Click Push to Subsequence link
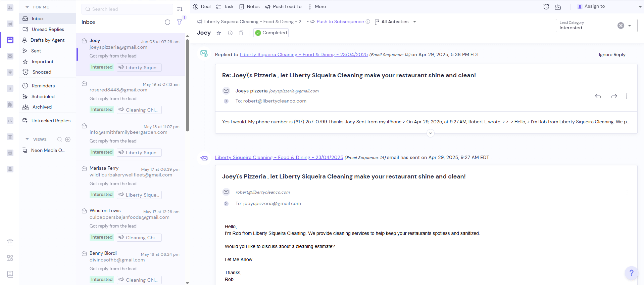The height and width of the screenshot is (285, 644). 340,22
